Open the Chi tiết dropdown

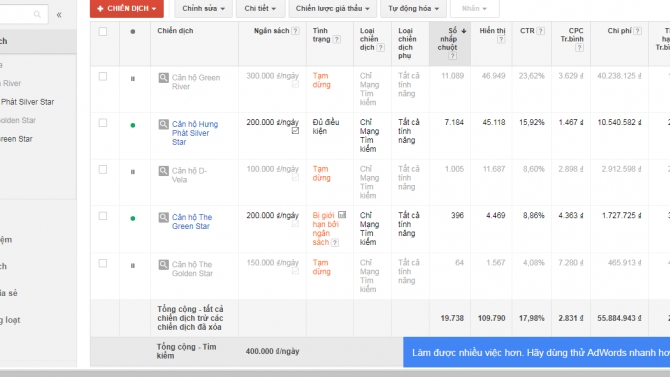tap(260, 9)
